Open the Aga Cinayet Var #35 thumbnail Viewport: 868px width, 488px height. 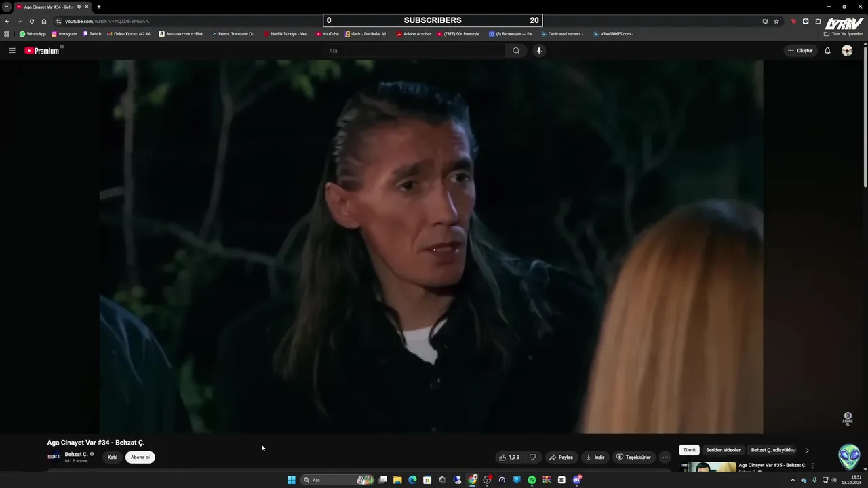708,466
